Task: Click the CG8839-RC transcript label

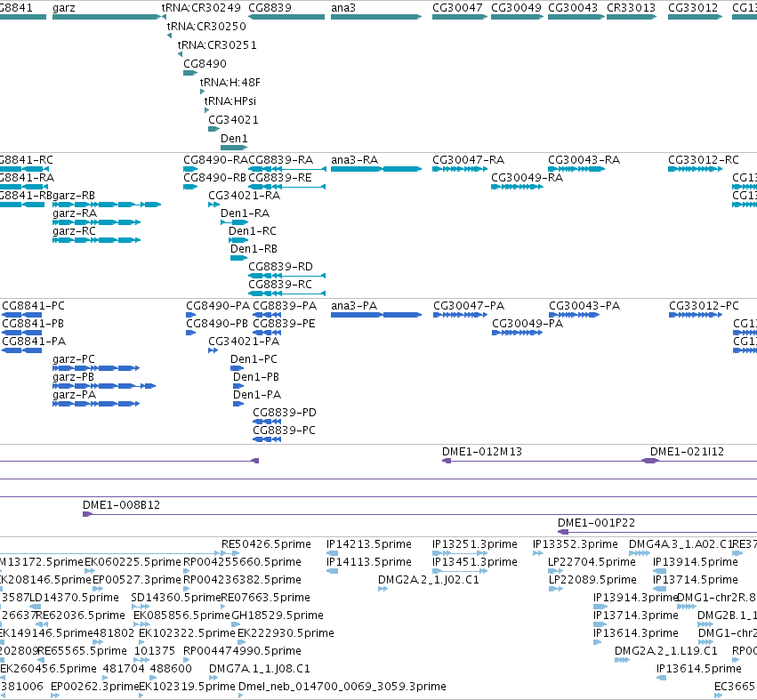Action: [x=280, y=285]
